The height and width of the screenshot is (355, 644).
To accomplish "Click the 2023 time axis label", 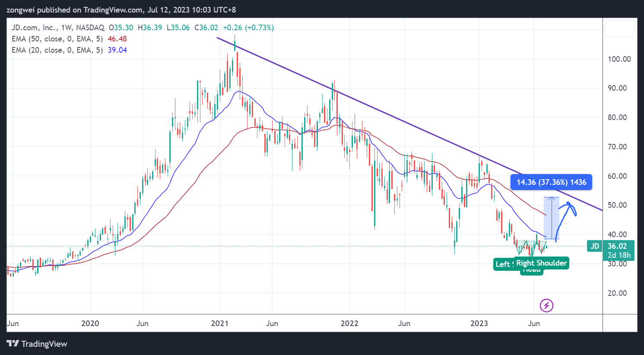I will tap(479, 323).
